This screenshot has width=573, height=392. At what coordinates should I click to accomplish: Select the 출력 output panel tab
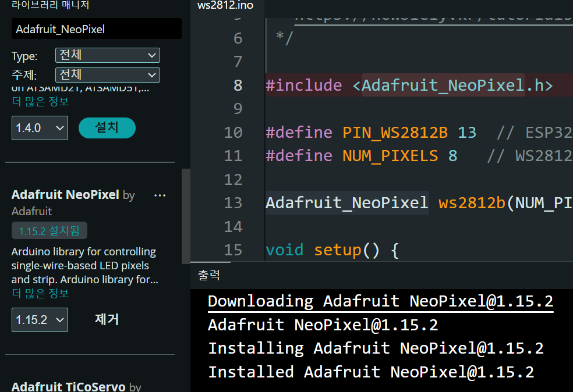(208, 275)
